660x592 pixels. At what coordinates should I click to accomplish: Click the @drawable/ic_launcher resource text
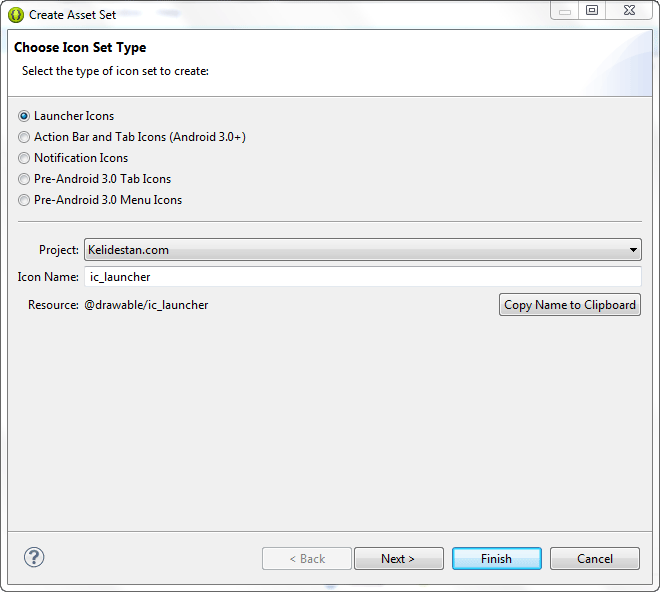[146, 305]
